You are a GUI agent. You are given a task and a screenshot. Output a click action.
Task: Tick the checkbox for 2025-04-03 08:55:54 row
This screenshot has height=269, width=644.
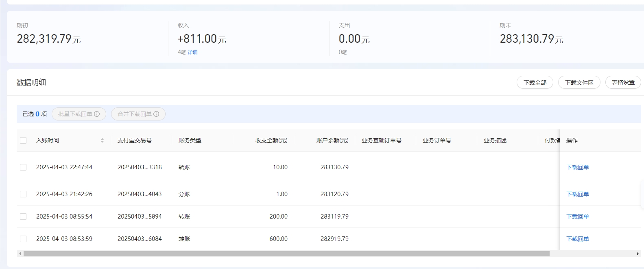click(x=23, y=217)
